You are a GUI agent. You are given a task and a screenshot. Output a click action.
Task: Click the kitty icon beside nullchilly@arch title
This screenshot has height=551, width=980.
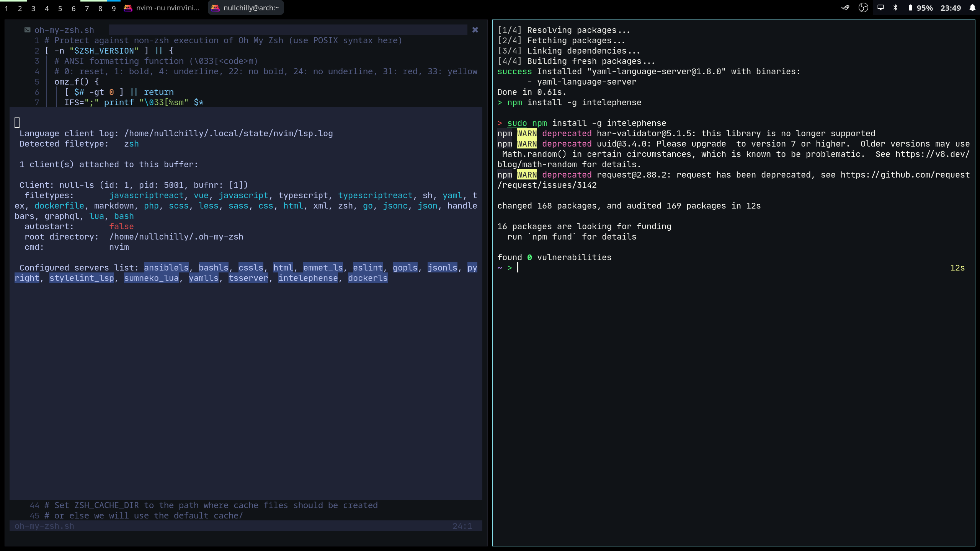click(216, 7)
